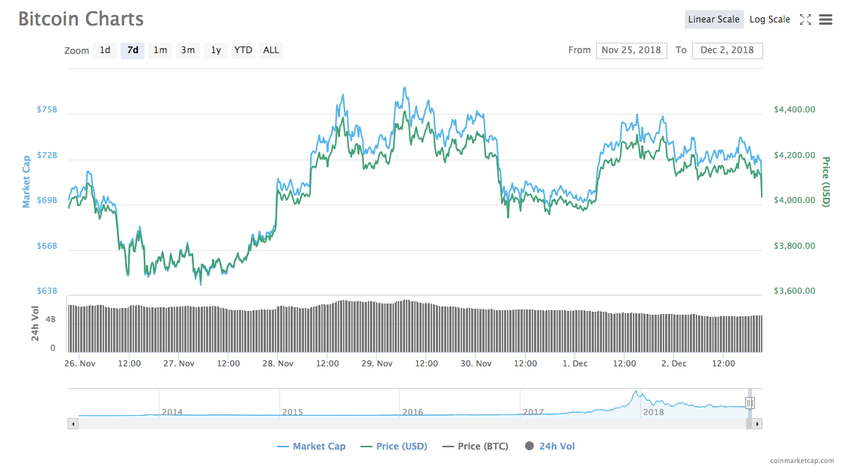Click the $4,000.00 price axis label
Viewport: 868px width, 475px height.
click(795, 200)
